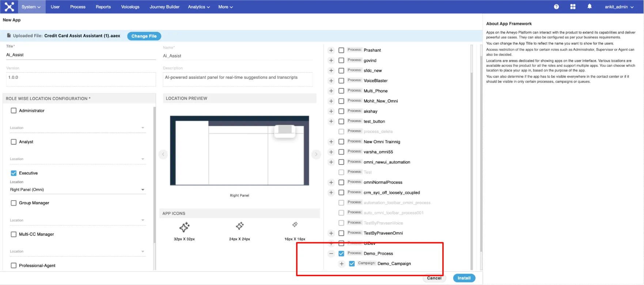Expand the omni_newui_automation plus icon

(331, 162)
